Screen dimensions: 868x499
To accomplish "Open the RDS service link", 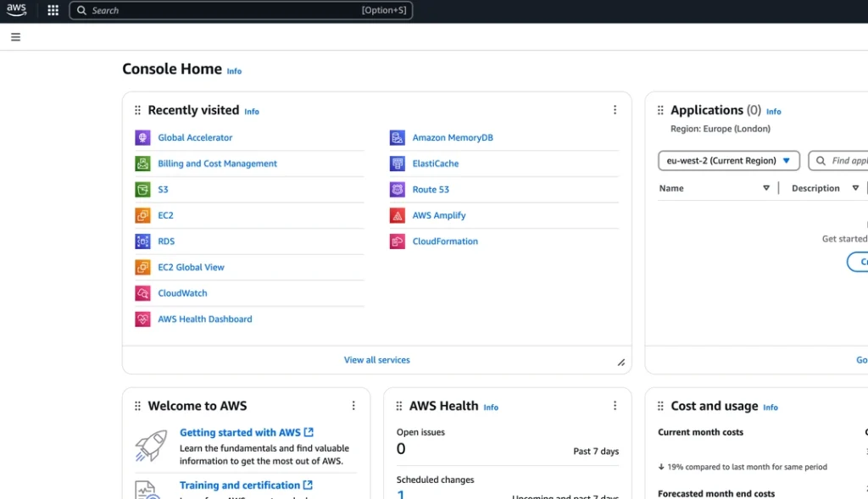I will click(x=166, y=241).
